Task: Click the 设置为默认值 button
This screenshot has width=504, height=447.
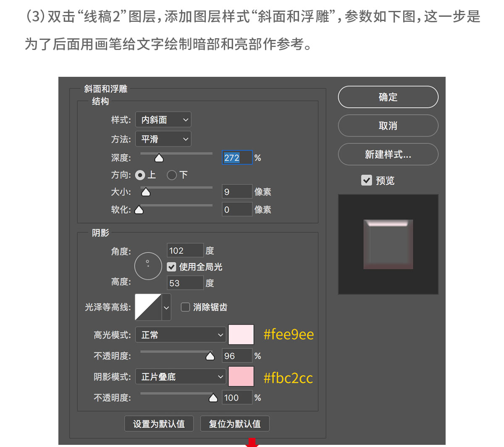Action: [x=159, y=423]
